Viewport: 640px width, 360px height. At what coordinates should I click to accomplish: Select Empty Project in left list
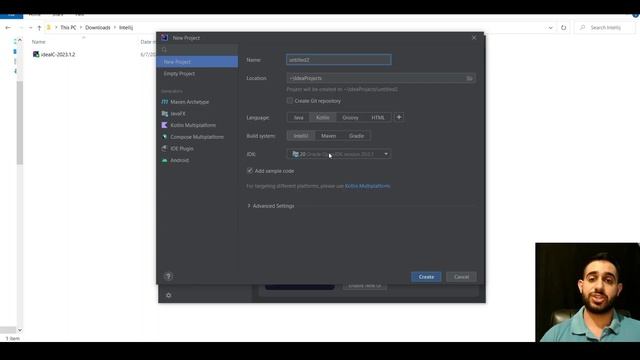[197, 73]
